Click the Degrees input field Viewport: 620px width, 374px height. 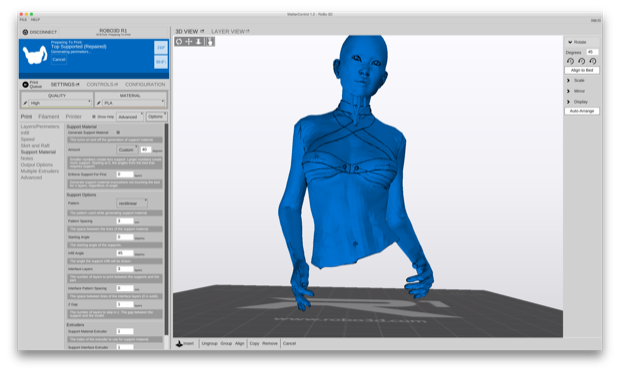point(592,52)
